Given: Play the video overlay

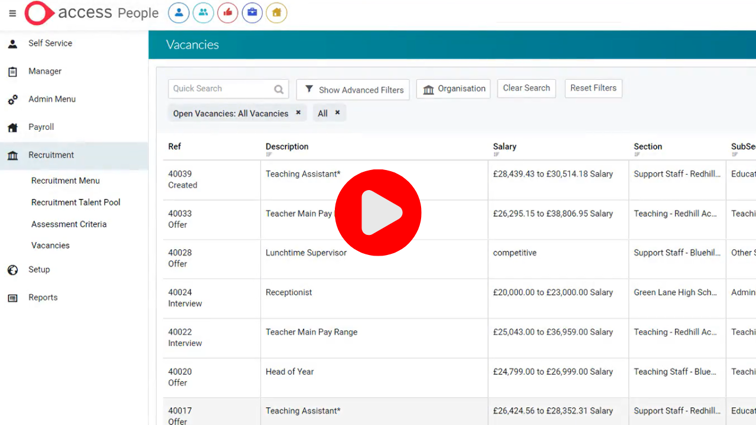Looking at the screenshot, I should click(378, 212).
